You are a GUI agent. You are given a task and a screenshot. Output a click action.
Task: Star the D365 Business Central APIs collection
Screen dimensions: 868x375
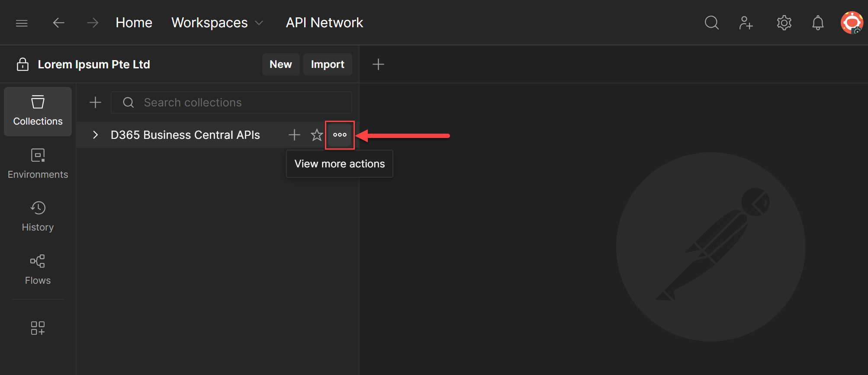(x=317, y=135)
